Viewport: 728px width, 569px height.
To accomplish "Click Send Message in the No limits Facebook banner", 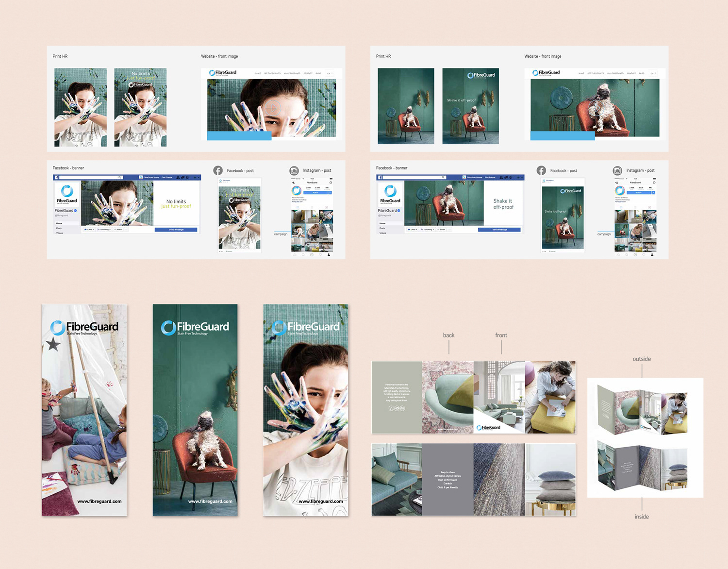I will [x=176, y=230].
